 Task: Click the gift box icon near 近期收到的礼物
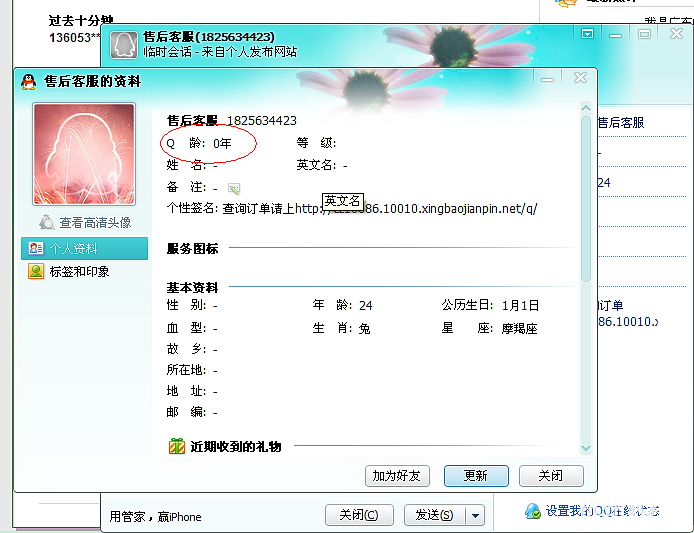click(x=177, y=446)
